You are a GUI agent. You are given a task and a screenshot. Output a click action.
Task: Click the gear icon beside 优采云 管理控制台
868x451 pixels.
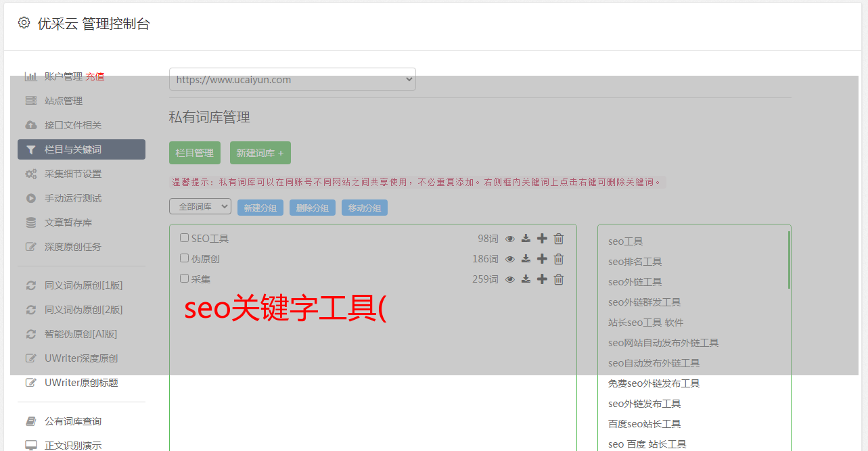click(24, 23)
